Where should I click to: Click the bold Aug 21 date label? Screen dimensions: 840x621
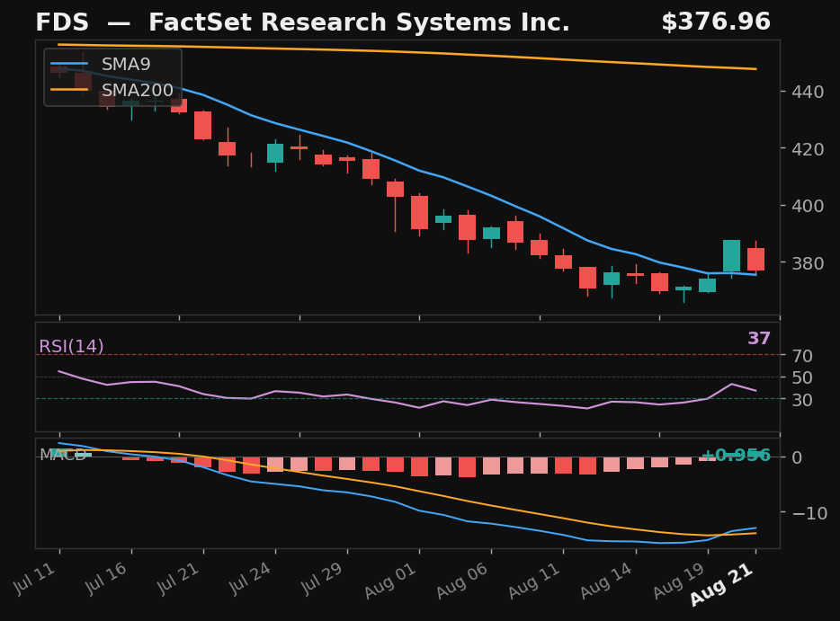pos(722,584)
